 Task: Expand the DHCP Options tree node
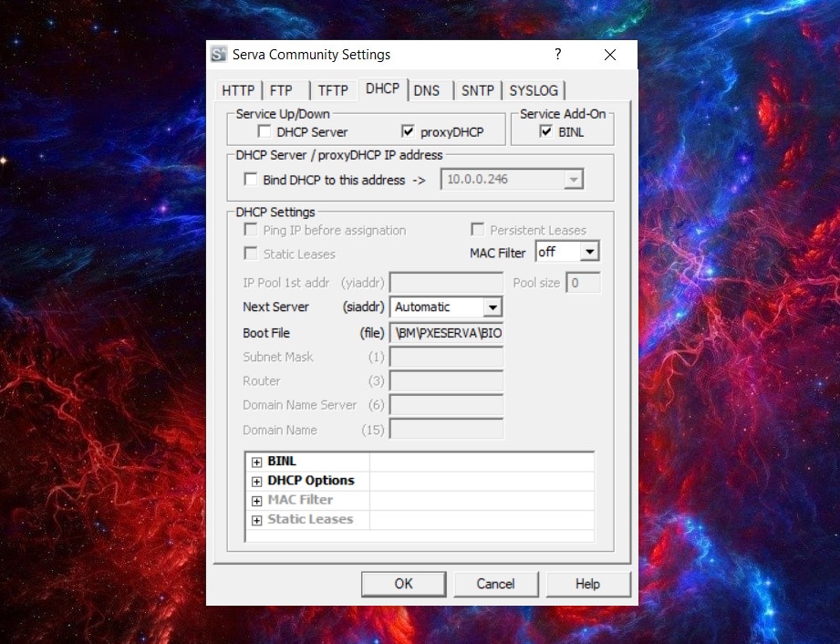coord(256,481)
